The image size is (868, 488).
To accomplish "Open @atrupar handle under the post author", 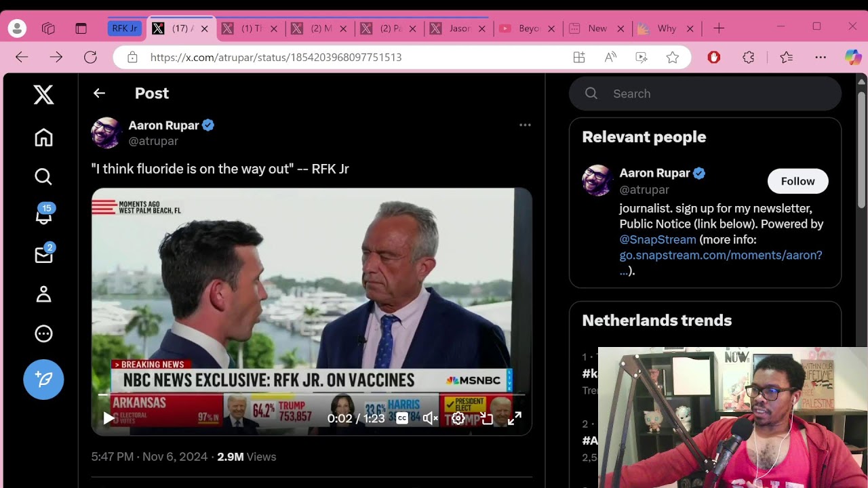I will (x=153, y=141).
